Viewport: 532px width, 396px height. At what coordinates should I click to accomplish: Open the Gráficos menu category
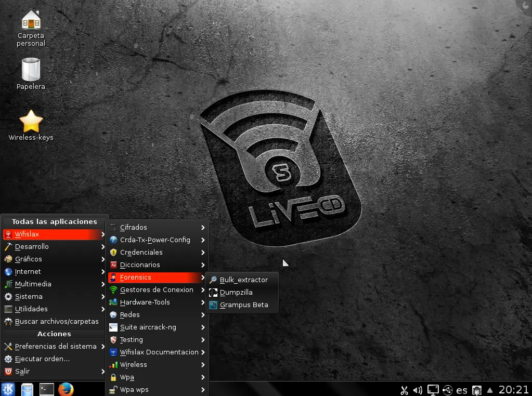tap(54, 259)
